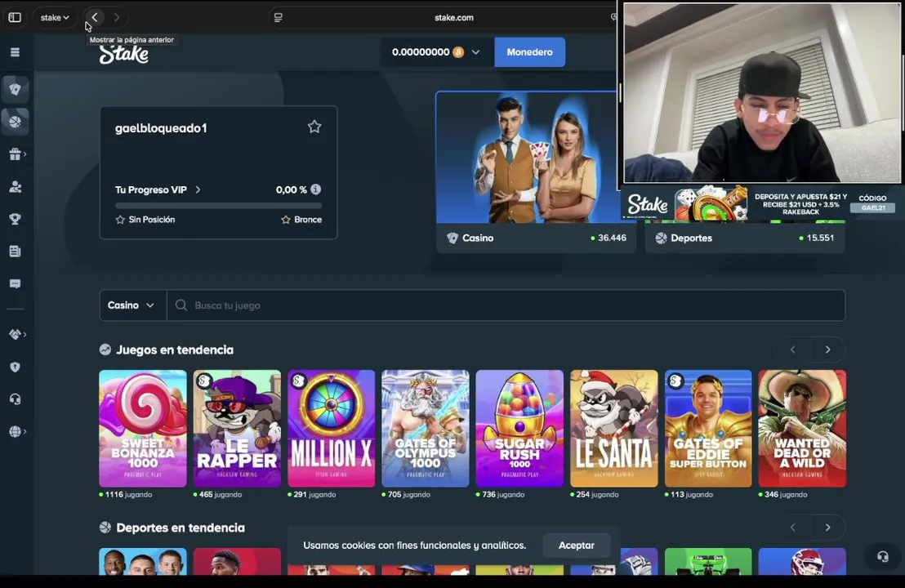The height and width of the screenshot is (588, 905).
Task: Show the previous Deportes en tendencia items
Action: click(792, 528)
